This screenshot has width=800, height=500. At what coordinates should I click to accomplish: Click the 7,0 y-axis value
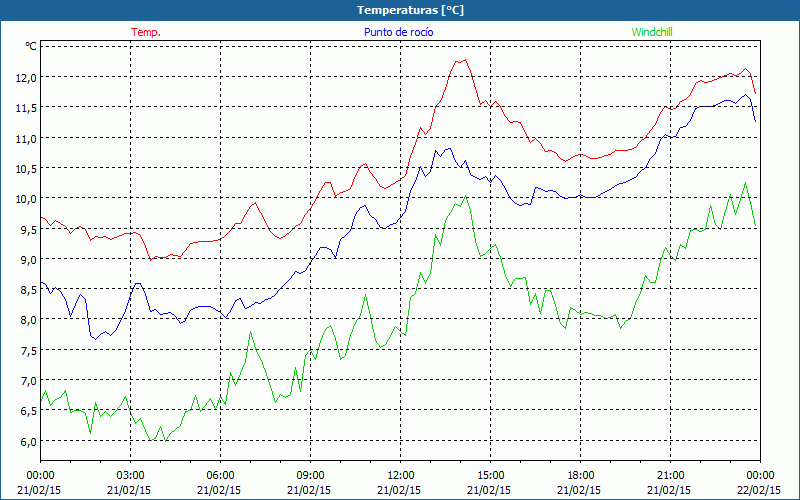(29, 381)
